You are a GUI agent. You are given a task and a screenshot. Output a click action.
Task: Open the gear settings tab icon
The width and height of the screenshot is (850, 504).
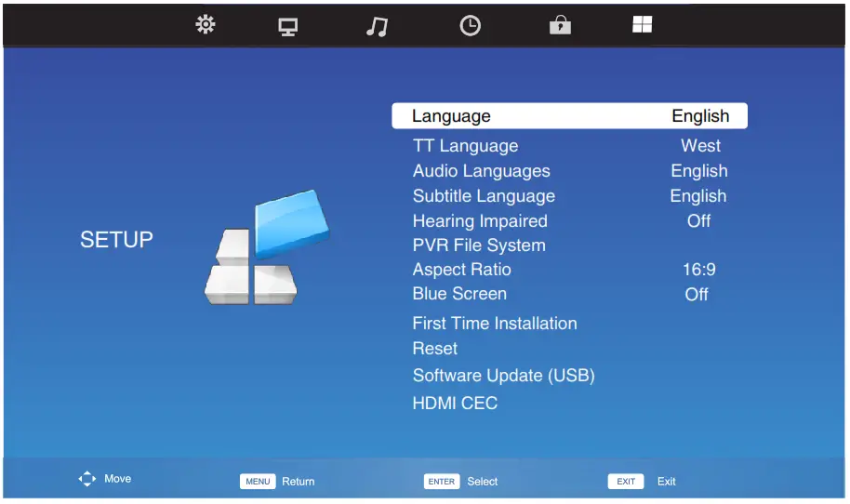(206, 25)
